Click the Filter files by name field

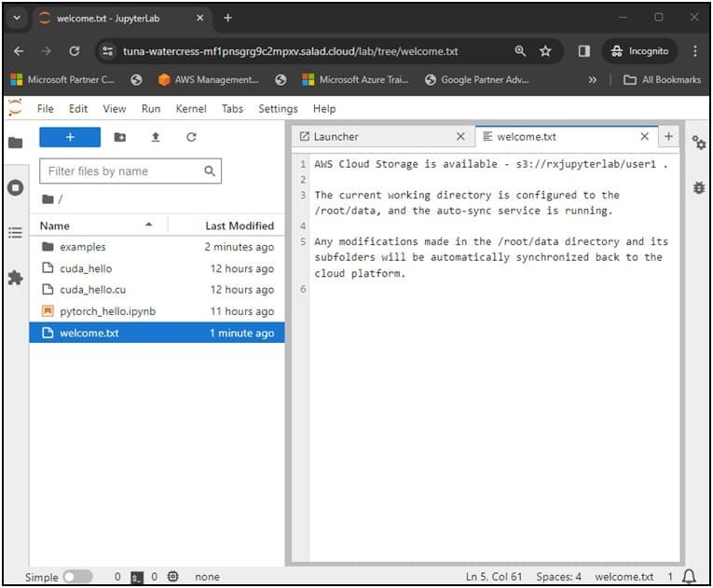[130, 171]
